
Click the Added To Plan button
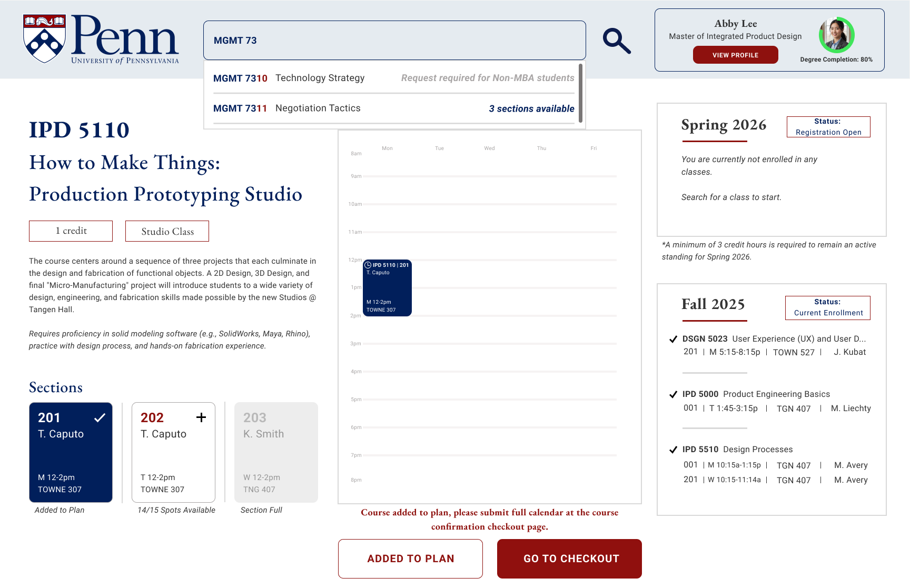pyautogui.click(x=410, y=559)
